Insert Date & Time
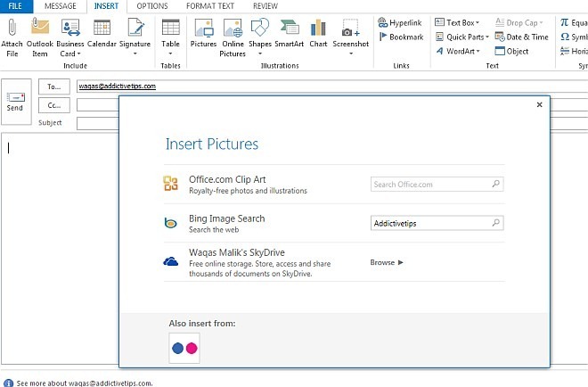 [x=521, y=37]
